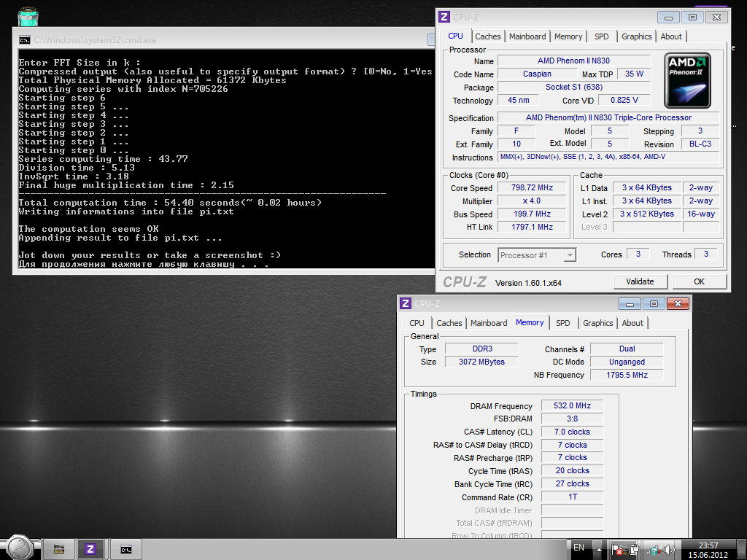747x560 pixels.
Task: Select CPU tab in lower Memory window
Action: pos(417,323)
